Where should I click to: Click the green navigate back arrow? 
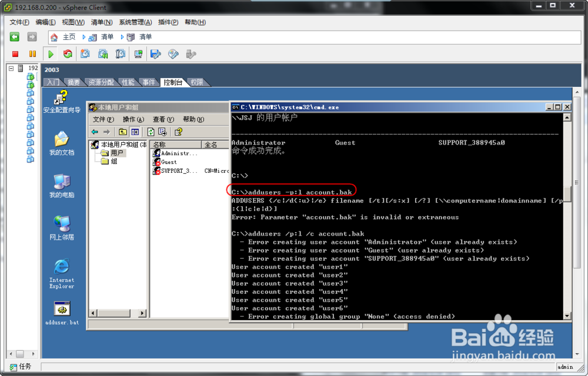(15, 36)
